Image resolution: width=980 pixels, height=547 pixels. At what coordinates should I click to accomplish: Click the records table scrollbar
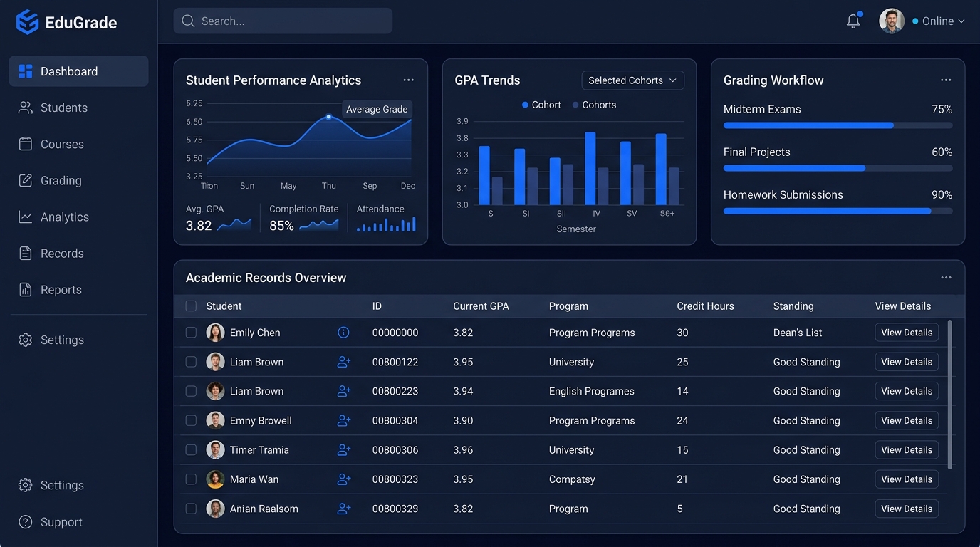pyautogui.click(x=949, y=394)
